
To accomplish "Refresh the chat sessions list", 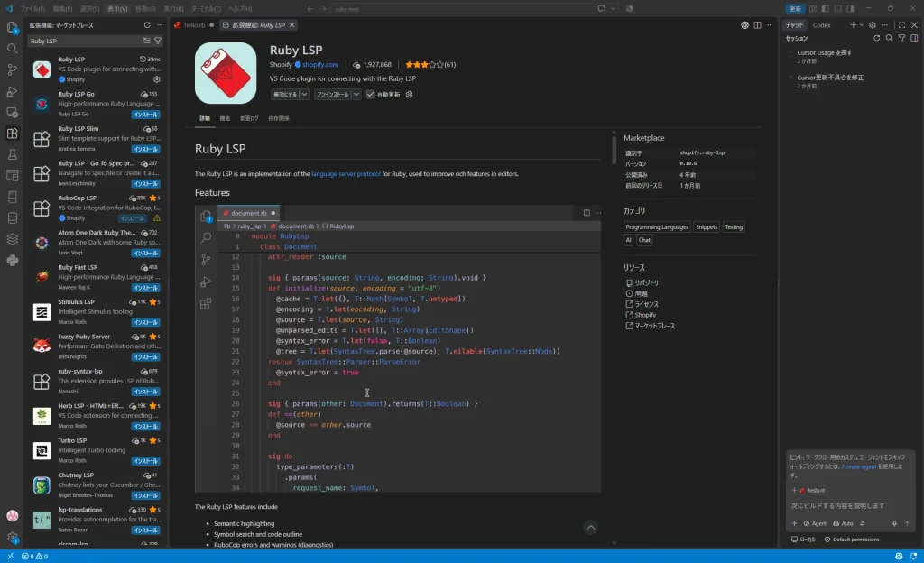I will [x=876, y=38].
